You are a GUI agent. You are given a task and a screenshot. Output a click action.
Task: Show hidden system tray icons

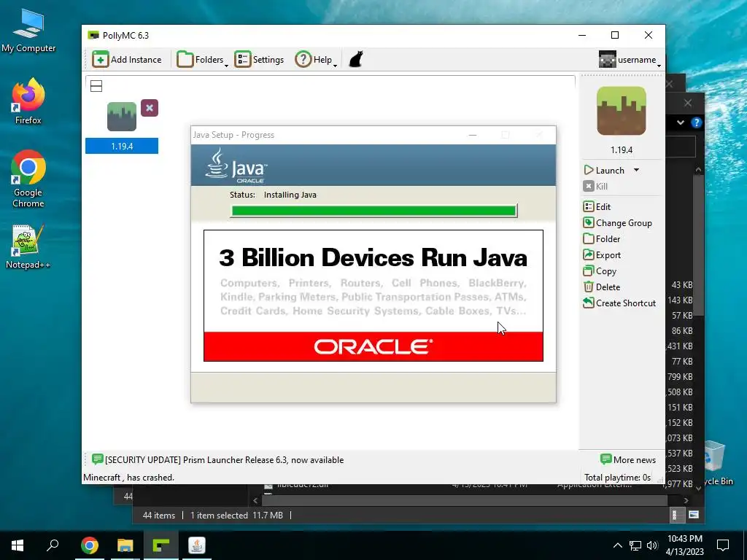(x=617, y=545)
